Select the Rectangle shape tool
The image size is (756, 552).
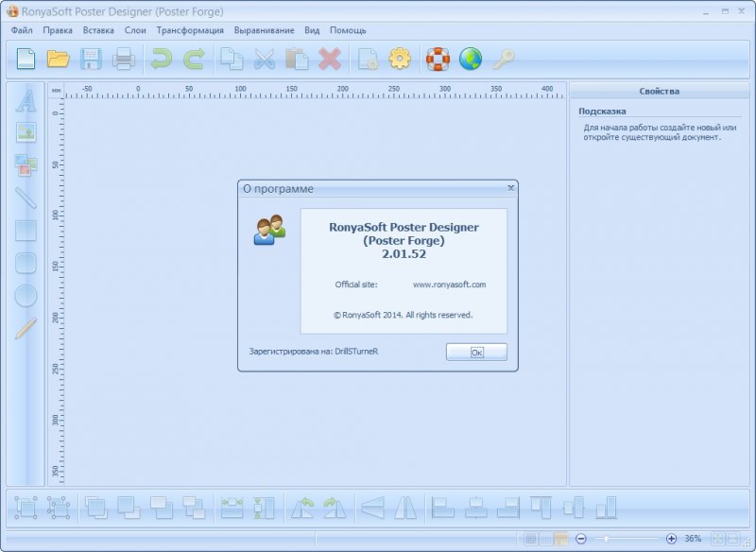tap(26, 231)
